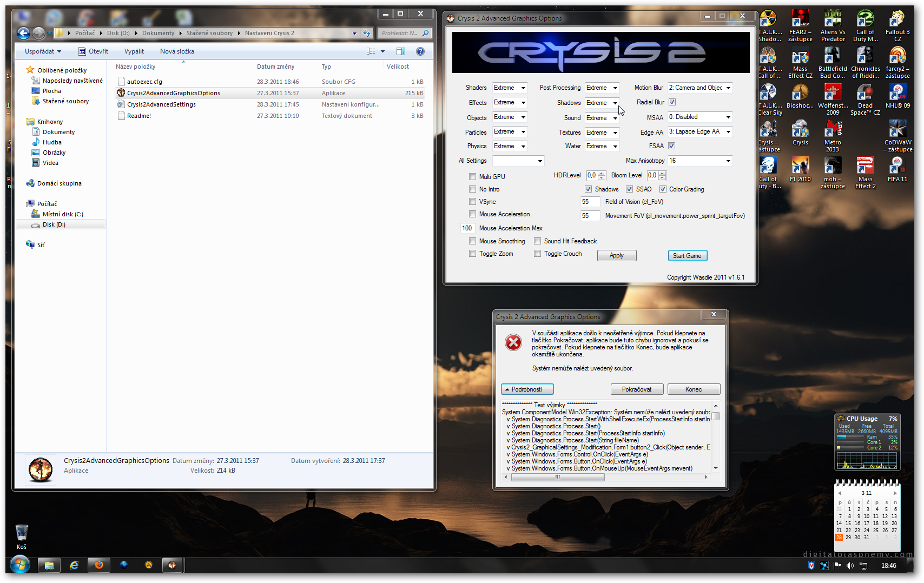
Task: Open the All Settings combo box
Action: 539,161
